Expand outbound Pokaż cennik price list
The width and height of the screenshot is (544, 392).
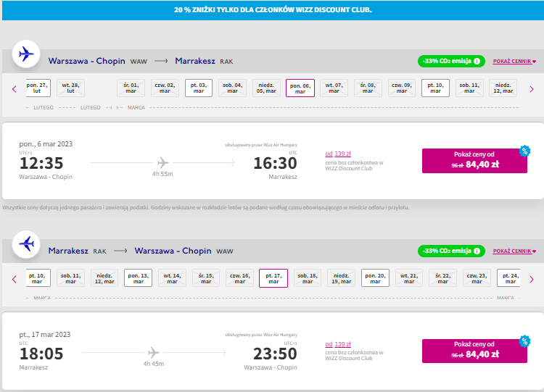(514, 62)
